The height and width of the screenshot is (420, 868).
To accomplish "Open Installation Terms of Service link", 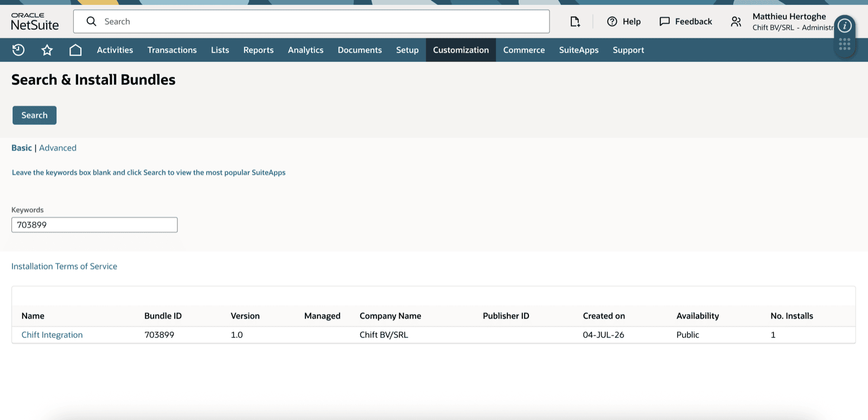I will [64, 266].
